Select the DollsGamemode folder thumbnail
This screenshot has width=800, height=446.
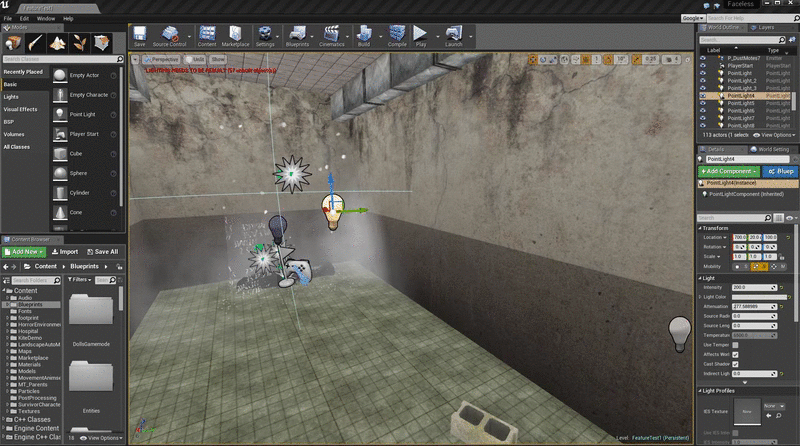click(x=91, y=310)
